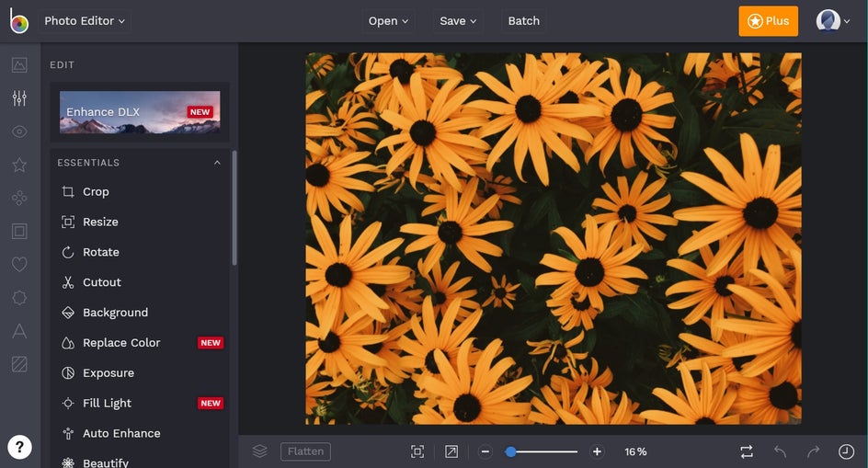The width and height of the screenshot is (868, 468).
Task: Open the Photo Editor dropdown
Action: 85,21
